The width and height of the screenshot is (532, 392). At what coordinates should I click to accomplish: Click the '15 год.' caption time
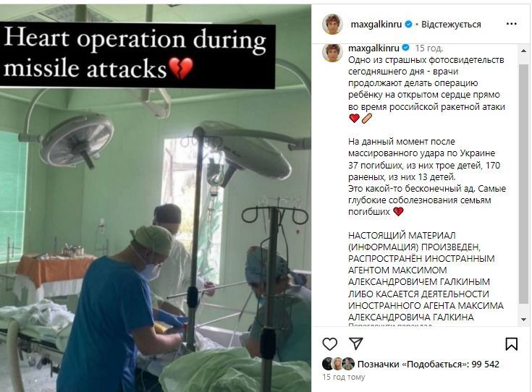[x=428, y=48]
